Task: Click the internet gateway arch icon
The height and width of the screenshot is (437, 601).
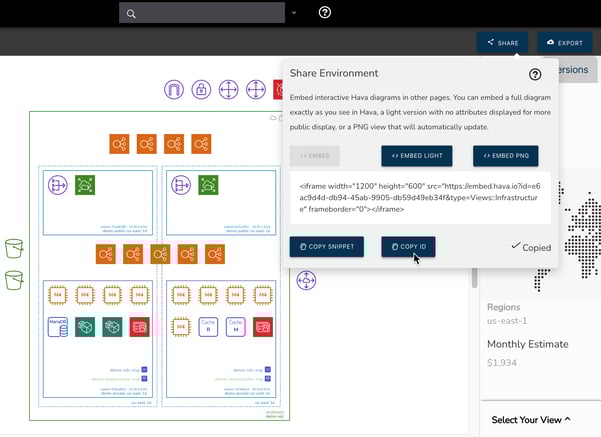Action: [175, 90]
